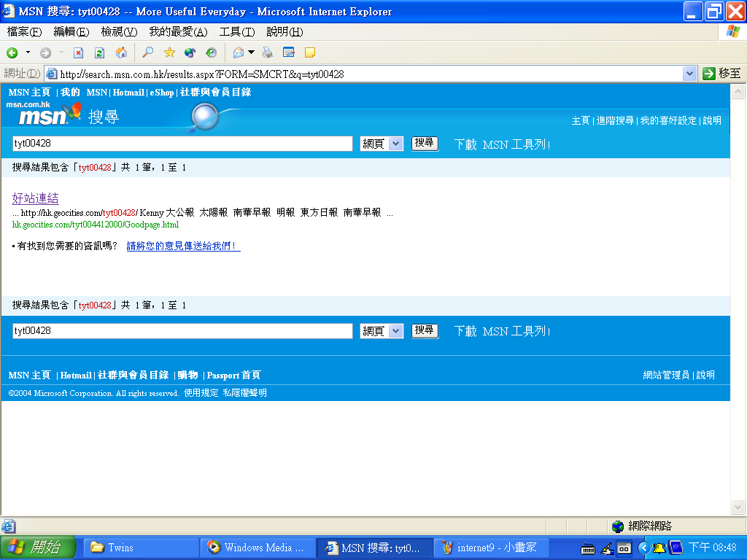
Task: Open the 我的最愛(A) menu
Action: 178,32
